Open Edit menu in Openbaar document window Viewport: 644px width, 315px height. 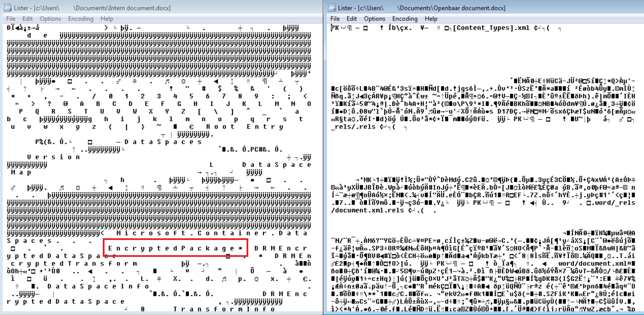tap(351, 19)
